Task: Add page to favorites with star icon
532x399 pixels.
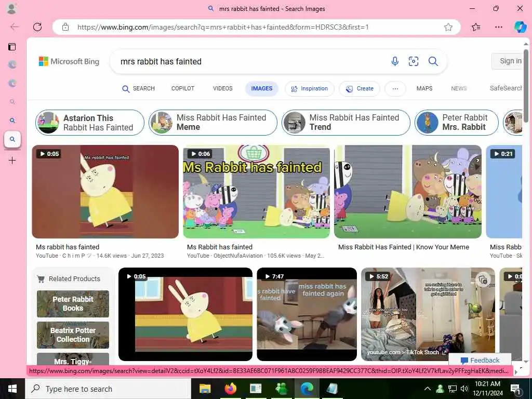Action: (448, 27)
